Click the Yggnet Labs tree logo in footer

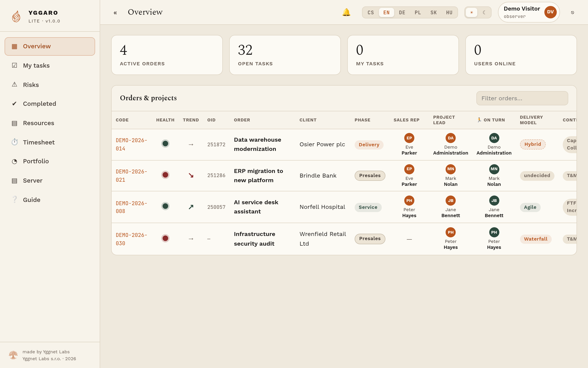[13, 355]
